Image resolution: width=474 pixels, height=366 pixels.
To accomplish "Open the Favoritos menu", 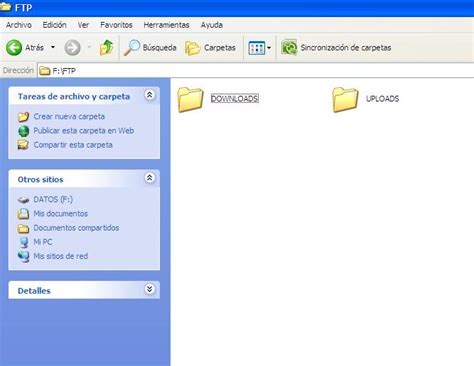I will [x=116, y=25].
